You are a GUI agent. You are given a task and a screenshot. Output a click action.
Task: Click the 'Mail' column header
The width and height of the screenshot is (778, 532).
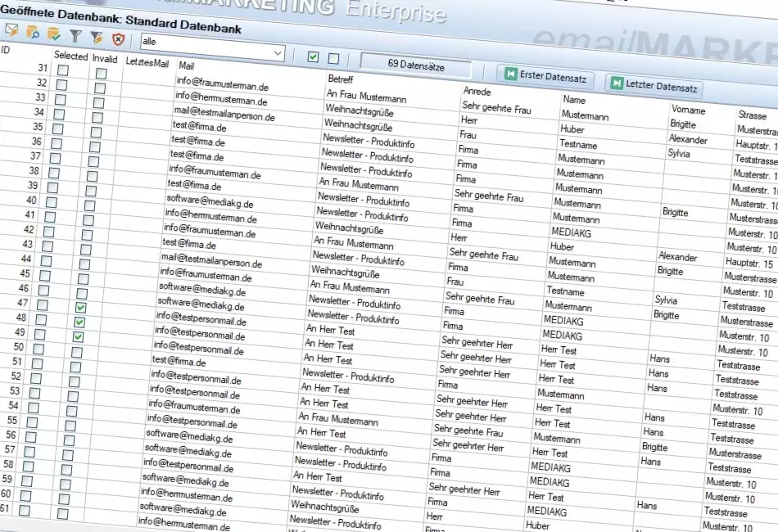click(187, 66)
